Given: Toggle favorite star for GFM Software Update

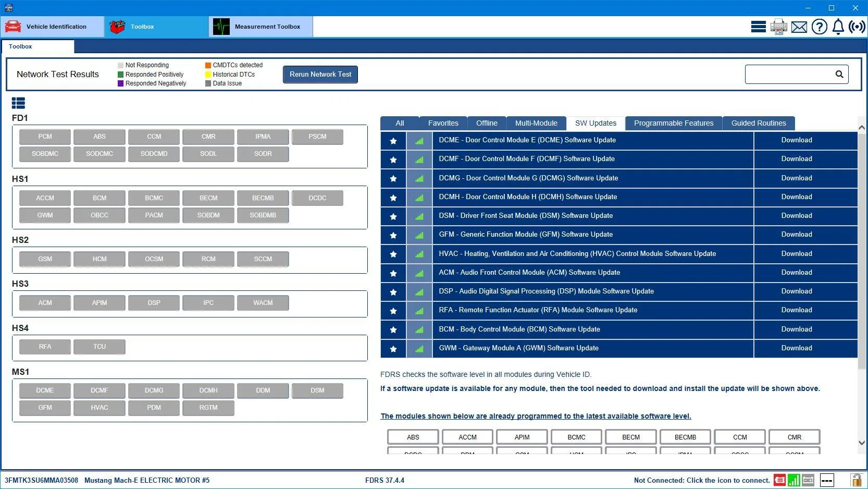Looking at the screenshot, I should [x=393, y=235].
